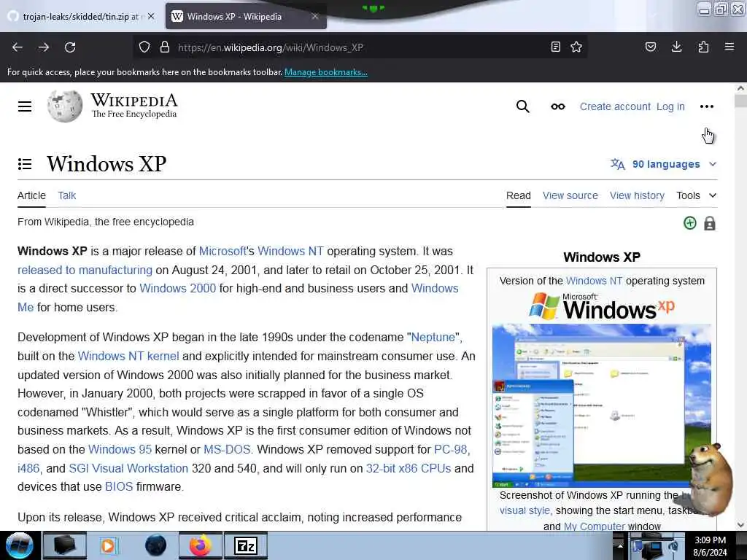Viewport: 747px width, 560px height.
Task: Open the dark globe taskbar icon
Action: pos(155,545)
